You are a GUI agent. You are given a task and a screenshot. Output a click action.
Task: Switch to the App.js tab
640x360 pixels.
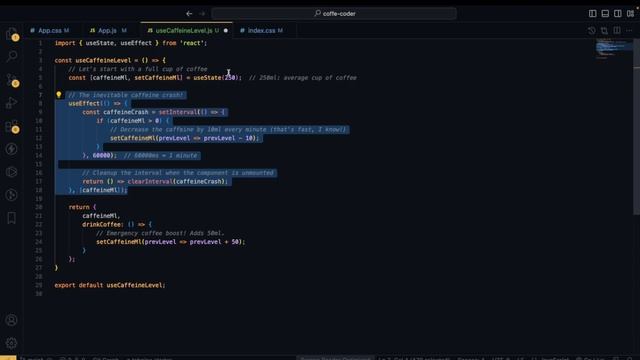click(108, 31)
